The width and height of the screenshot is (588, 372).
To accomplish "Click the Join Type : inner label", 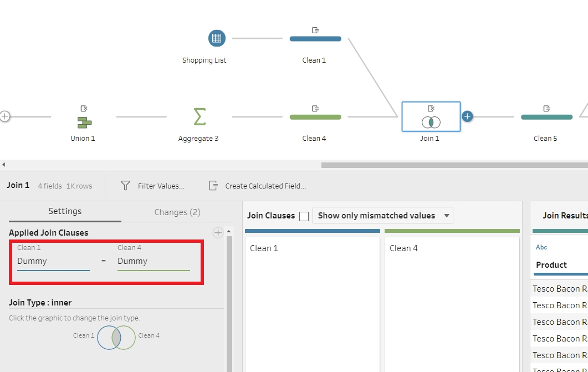I will tap(40, 303).
